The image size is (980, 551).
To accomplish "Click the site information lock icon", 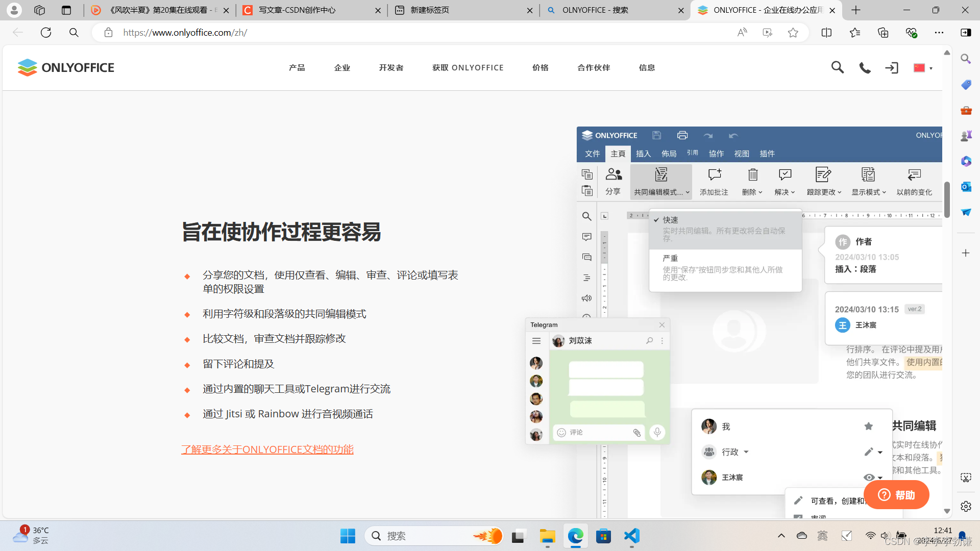I will [x=108, y=33].
